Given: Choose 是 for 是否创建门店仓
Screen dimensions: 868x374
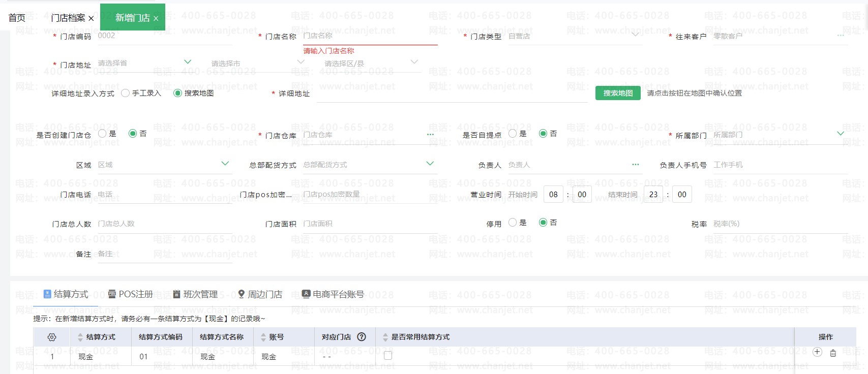Looking at the screenshot, I should (102, 133).
